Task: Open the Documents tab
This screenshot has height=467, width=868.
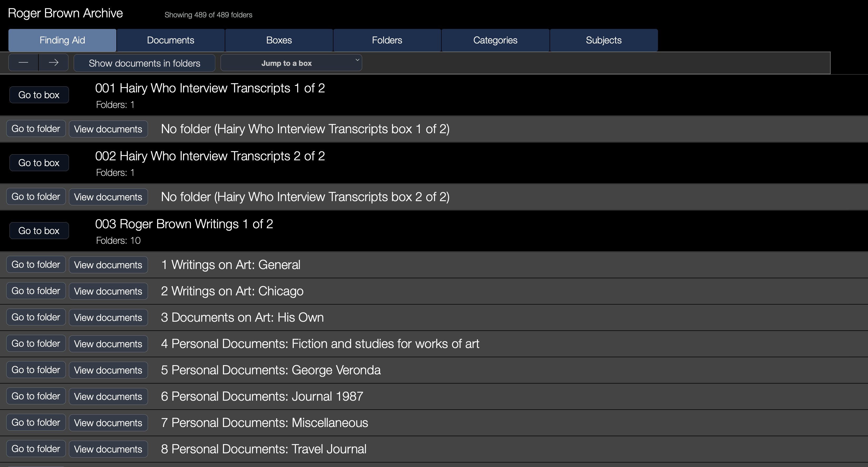Action: point(171,40)
